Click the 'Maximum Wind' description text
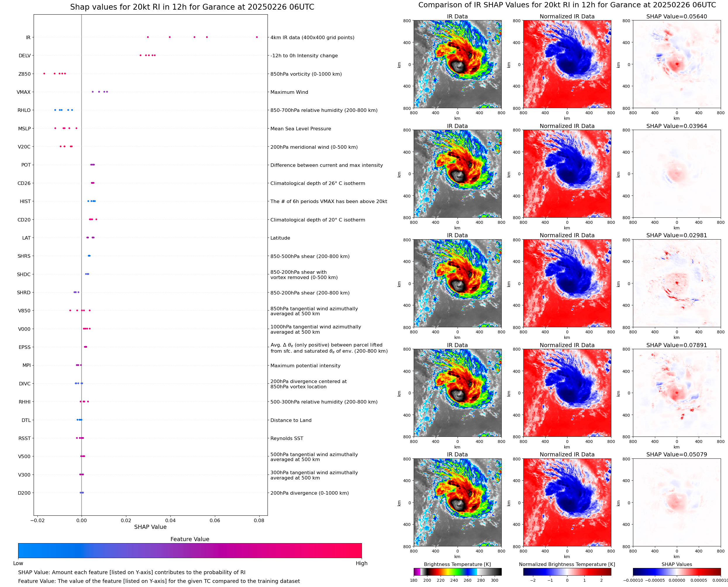The image size is (728, 587). click(289, 92)
